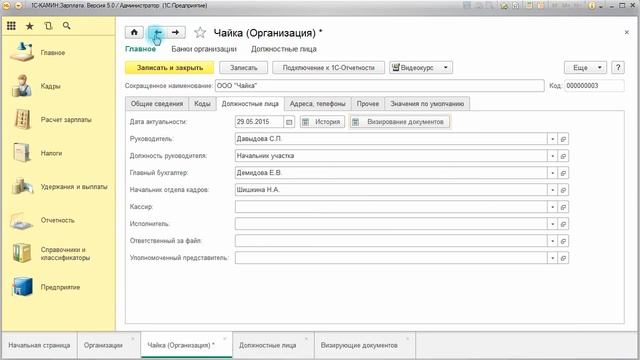Go to the home page button
Image resolution: width=640 pixels, height=360 pixels.
(134, 32)
